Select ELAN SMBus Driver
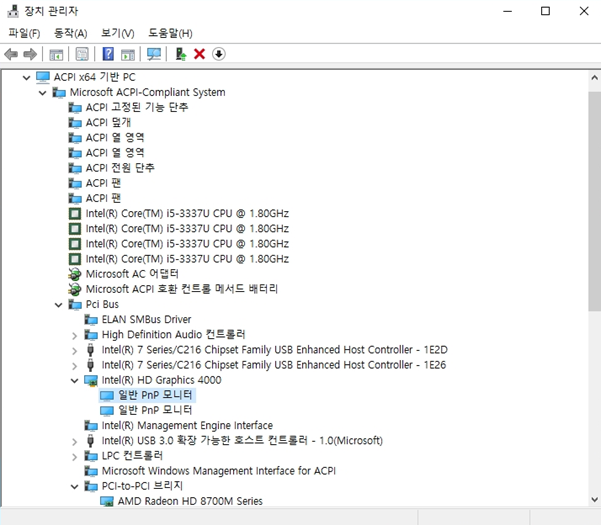 (x=146, y=319)
